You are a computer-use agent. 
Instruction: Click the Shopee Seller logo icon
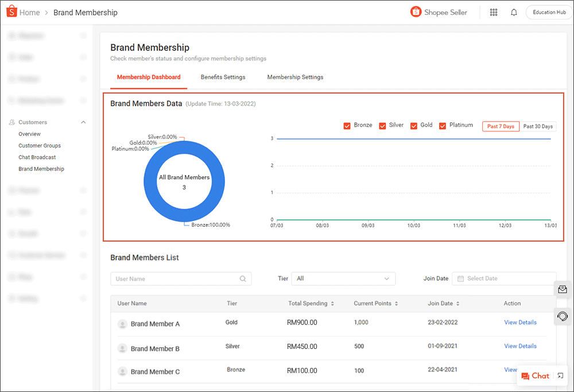(416, 11)
